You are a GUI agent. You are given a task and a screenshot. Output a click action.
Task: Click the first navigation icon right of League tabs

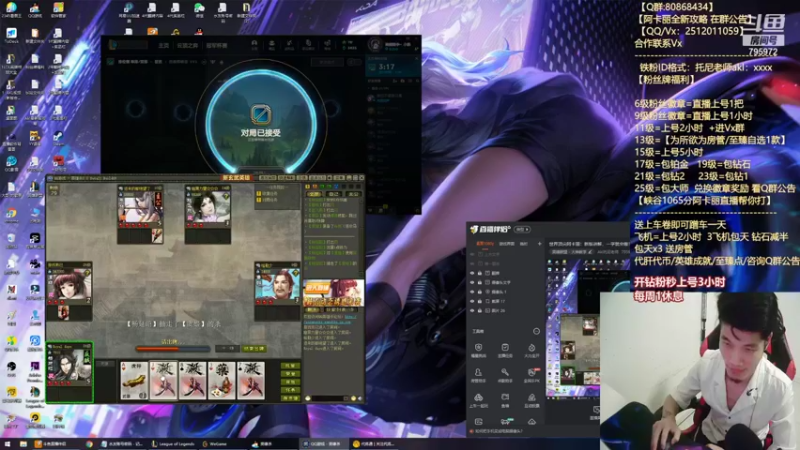(x=254, y=45)
